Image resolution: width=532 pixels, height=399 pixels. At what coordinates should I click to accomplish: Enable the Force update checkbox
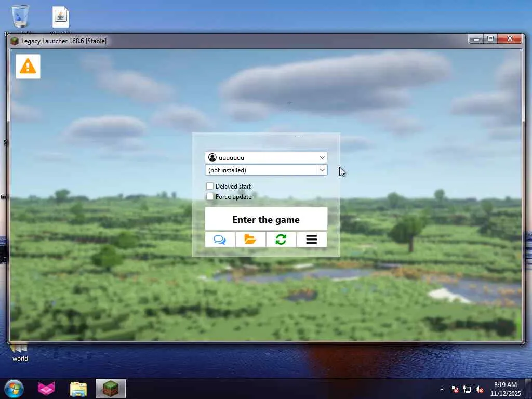click(210, 196)
